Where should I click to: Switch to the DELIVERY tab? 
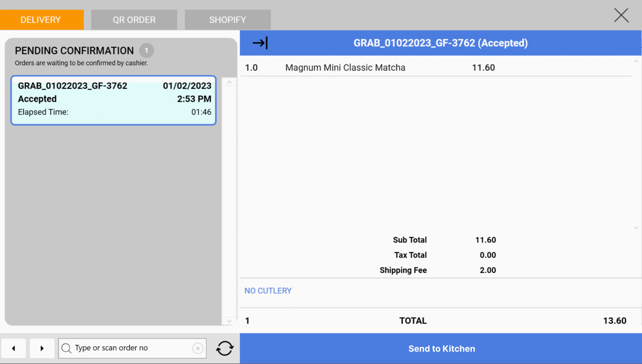(x=42, y=20)
